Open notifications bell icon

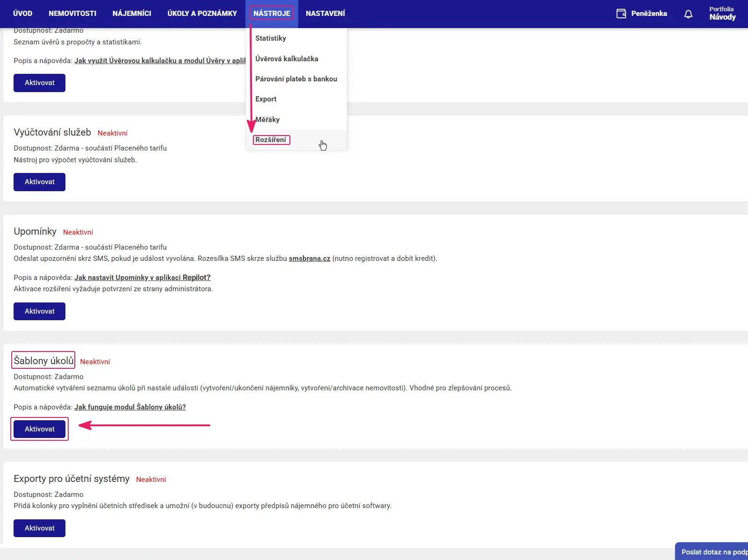coord(688,14)
